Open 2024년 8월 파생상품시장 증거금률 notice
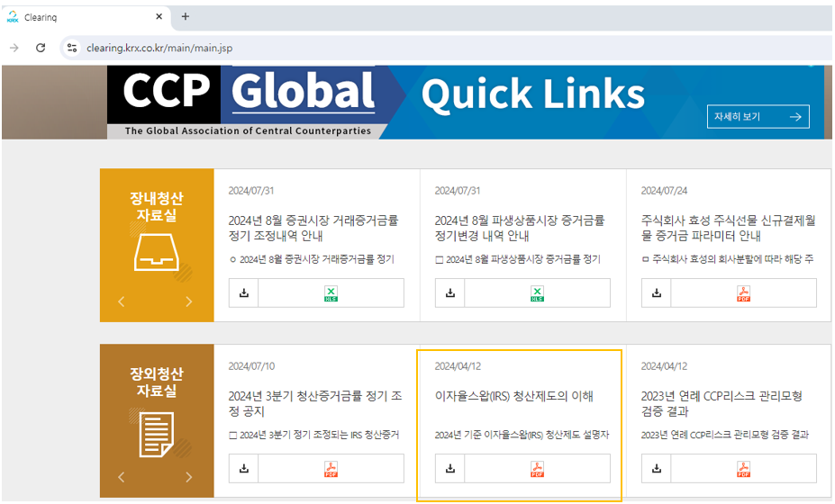Screen dimensions: 835x504 520,228
